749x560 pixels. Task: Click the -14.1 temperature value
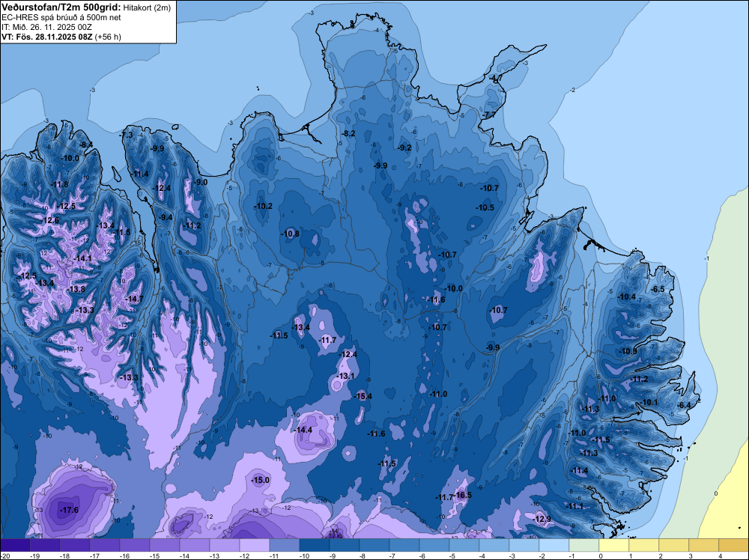point(82,258)
